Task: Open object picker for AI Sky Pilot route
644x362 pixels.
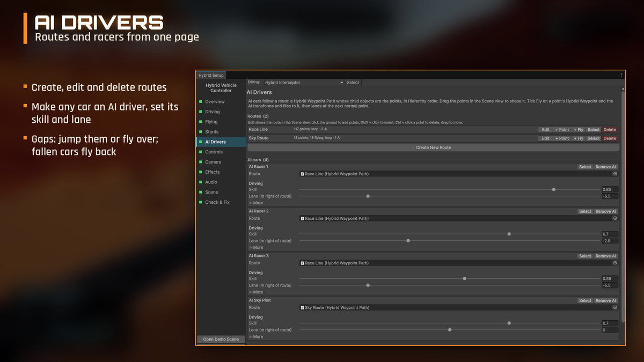Action: click(x=615, y=307)
